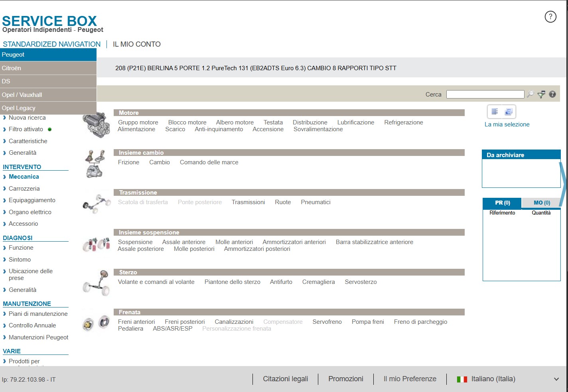Select Peugeot brand entry
The width and height of the screenshot is (568, 392).
48,55
